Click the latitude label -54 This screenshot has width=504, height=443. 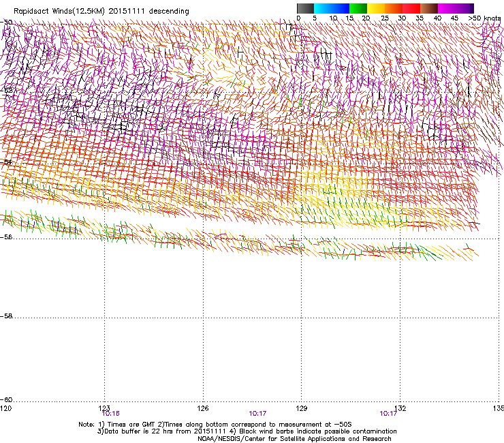pos(6,162)
